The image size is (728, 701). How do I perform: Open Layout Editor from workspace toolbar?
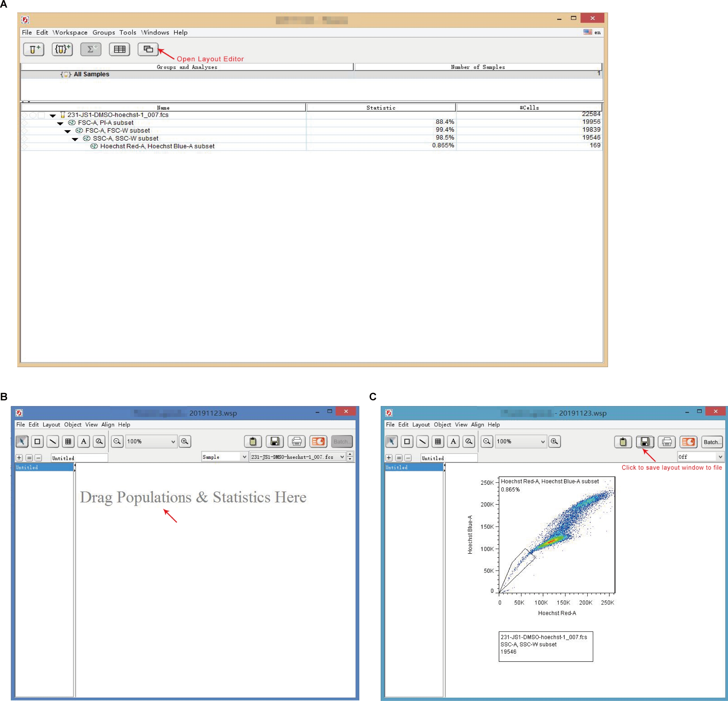pyautogui.click(x=148, y=49)
